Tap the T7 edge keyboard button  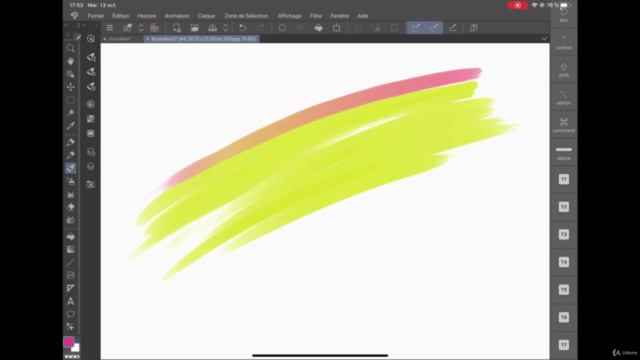564,345
